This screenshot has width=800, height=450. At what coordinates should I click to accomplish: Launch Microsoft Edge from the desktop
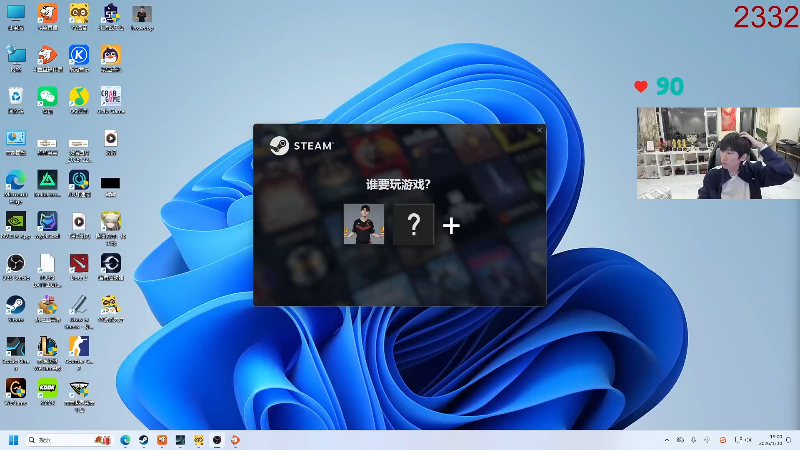(x=16, y=187)
